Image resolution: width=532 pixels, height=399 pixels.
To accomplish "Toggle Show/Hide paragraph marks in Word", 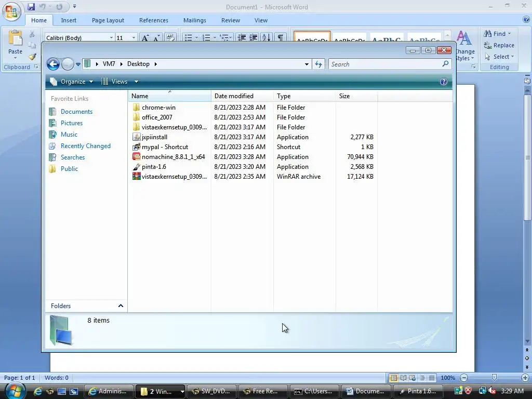I will click(280, 37).
